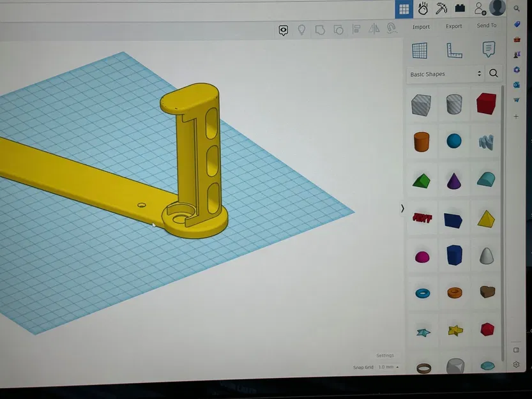Click the Group shapes icon
The height and width of the screenshot is (399, 532).
click(x=320, y=30)
